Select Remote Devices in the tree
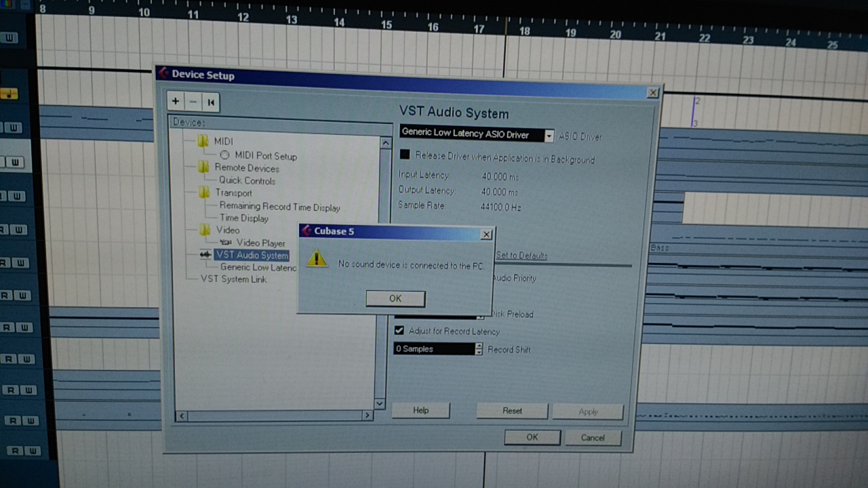The image size is (868, 488). point(247,167)
